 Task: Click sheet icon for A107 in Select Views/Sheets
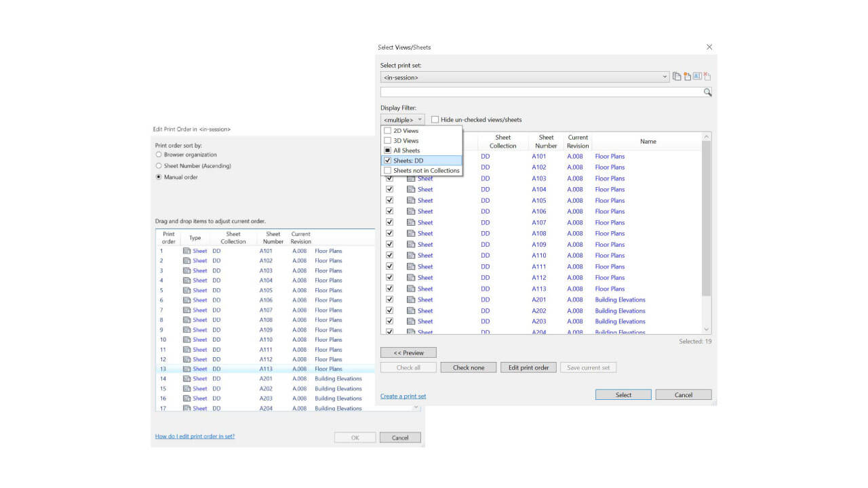point(411,222)
